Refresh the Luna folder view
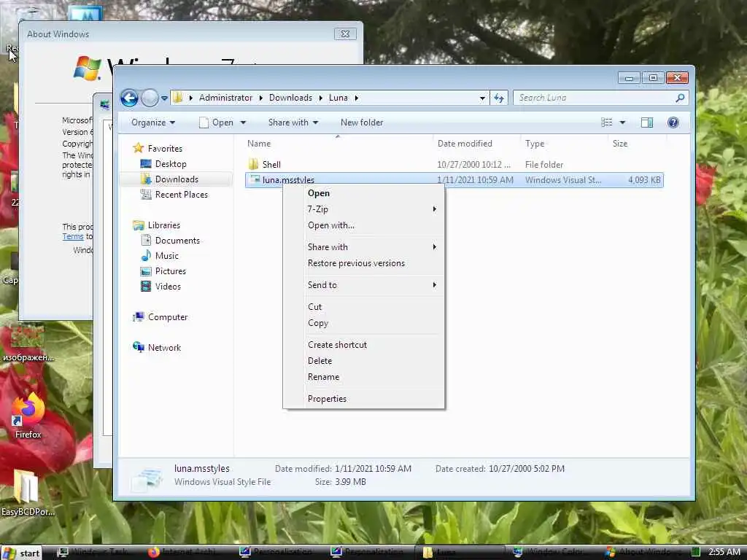The height and width of the screenshot is (560, 747). (x=499, y=98)
